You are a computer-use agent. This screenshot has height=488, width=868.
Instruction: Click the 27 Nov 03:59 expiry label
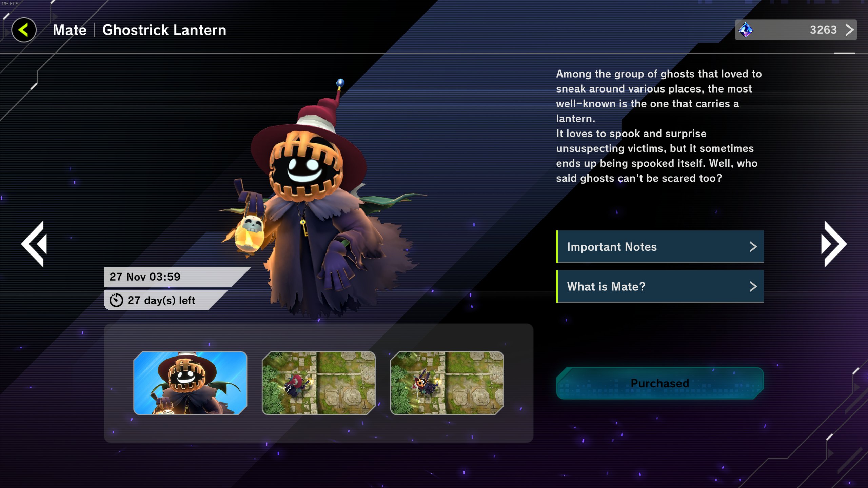[145, 277]
